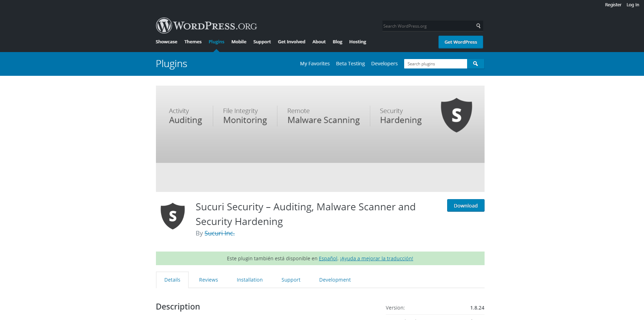Open the Support item in top navigation
Image resolution: width=644 pixels, height=320 pixels.
pyautogui.click(x=262, y=42)
